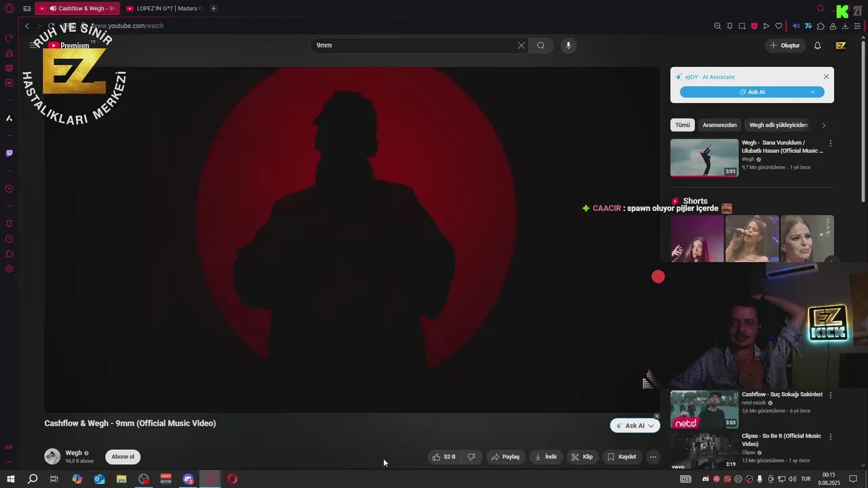The width and height of the screenshot is (868, 488).
Task: Select the Tümü filter chip
Action: click(682, 125)
